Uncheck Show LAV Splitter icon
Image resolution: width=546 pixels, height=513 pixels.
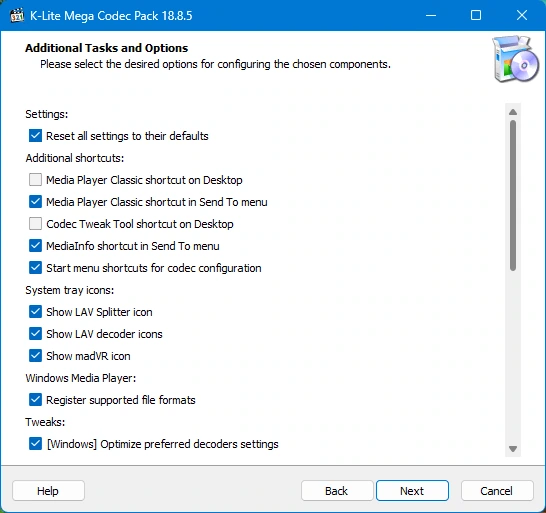[x=35, y=312]
